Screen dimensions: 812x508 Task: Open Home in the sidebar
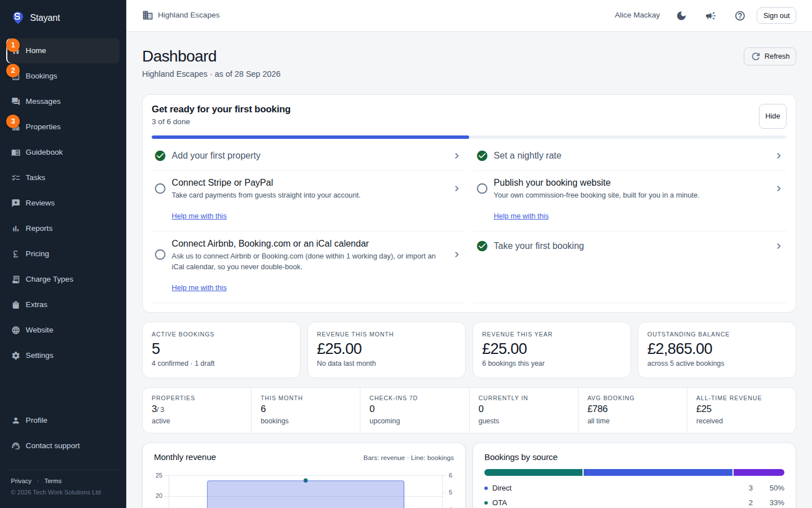tap(63, 51)
